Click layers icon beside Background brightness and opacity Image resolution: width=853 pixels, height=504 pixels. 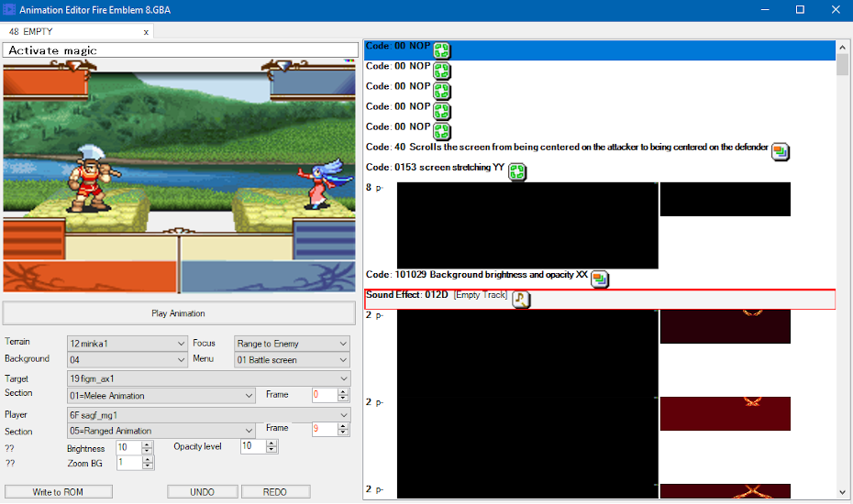[x=600, y=279]
